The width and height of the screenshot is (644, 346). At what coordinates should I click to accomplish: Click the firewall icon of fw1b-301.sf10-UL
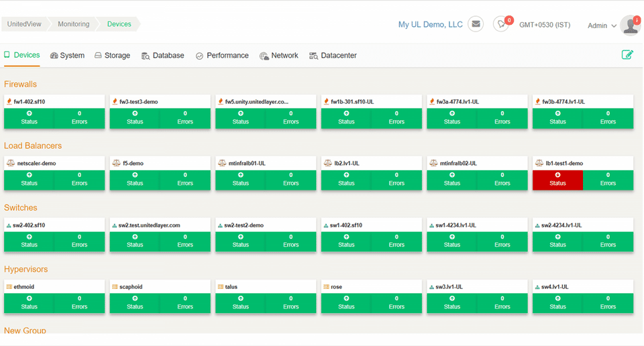click(326, 101)
